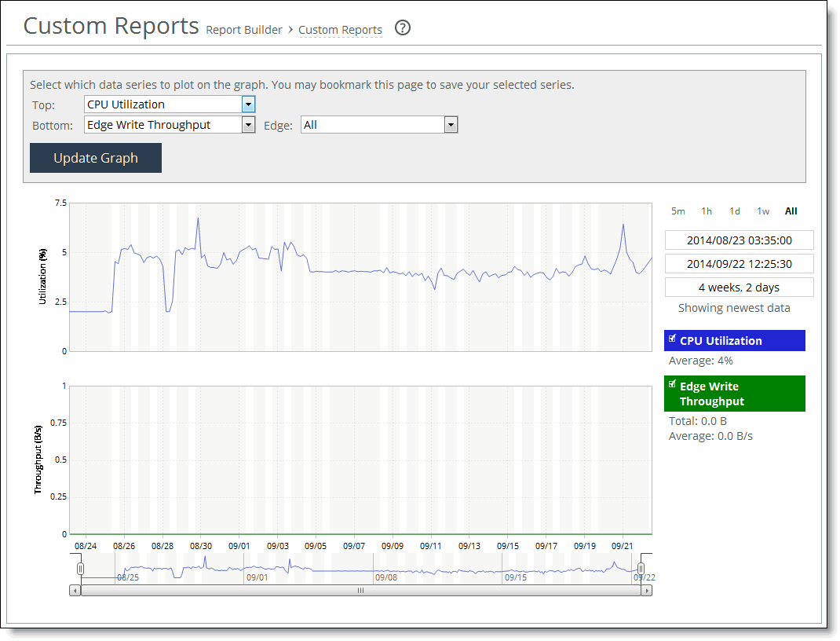Viewport: 840px width, 641px height.
Task: Click the Report Builder breadcrumb link
Action: pyautogui.click(x=243, y=30)
